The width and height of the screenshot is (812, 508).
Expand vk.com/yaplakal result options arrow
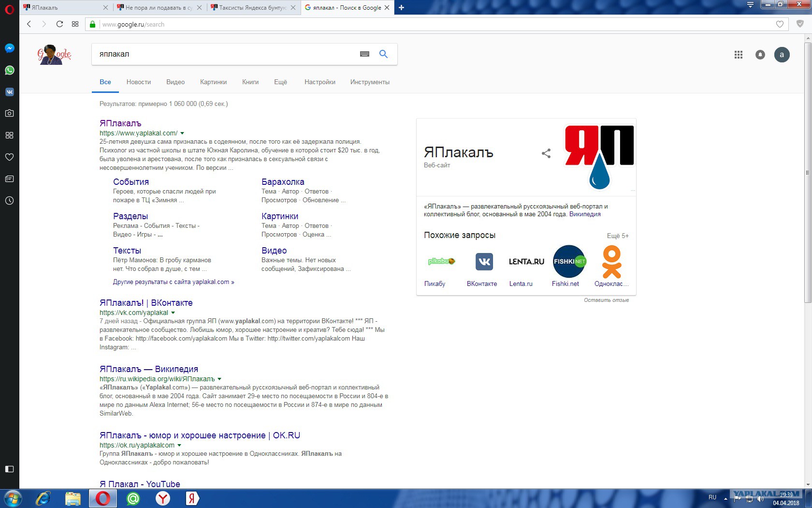(173, 313)
